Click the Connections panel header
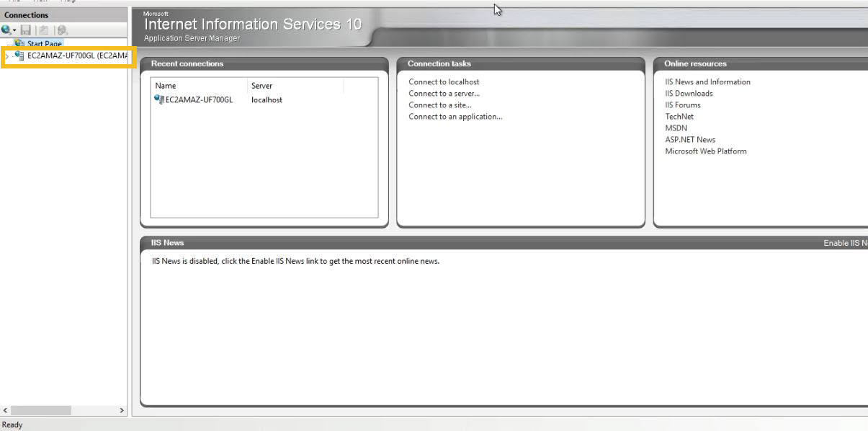868x431 pixels. click(64, 15)
